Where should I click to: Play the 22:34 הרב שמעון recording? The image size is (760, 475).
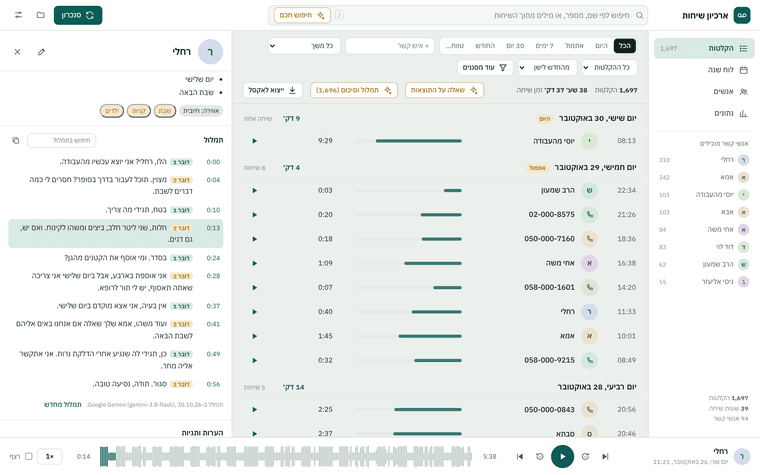[x=254, y=190]
